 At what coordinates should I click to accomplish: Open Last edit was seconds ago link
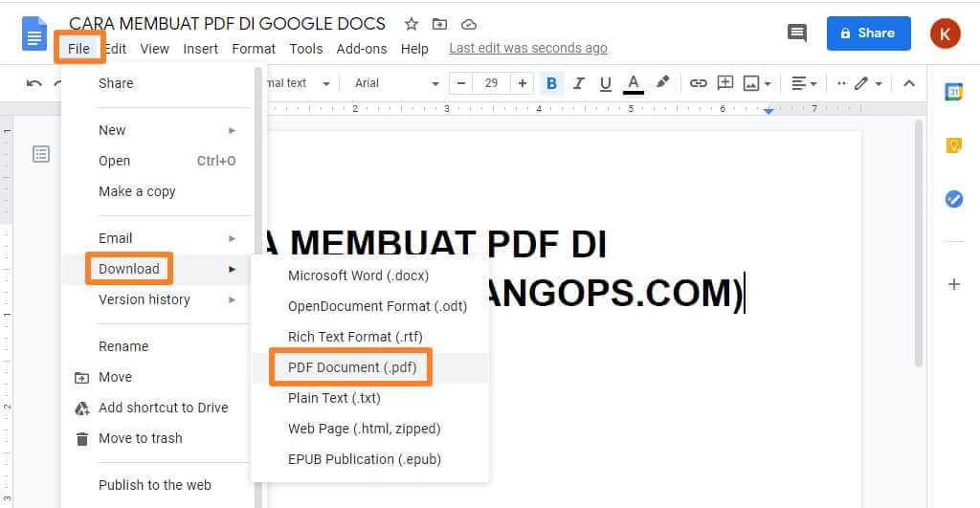(528, 48)
